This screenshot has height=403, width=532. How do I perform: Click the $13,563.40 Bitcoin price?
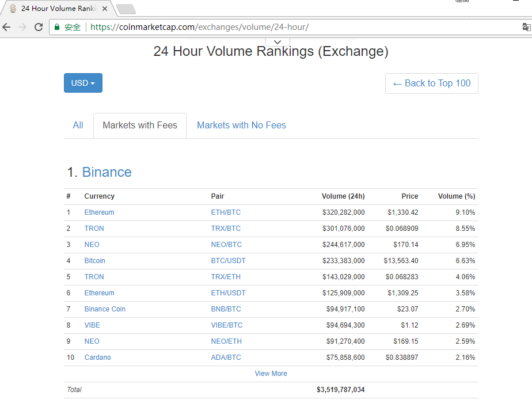point(401,261)
